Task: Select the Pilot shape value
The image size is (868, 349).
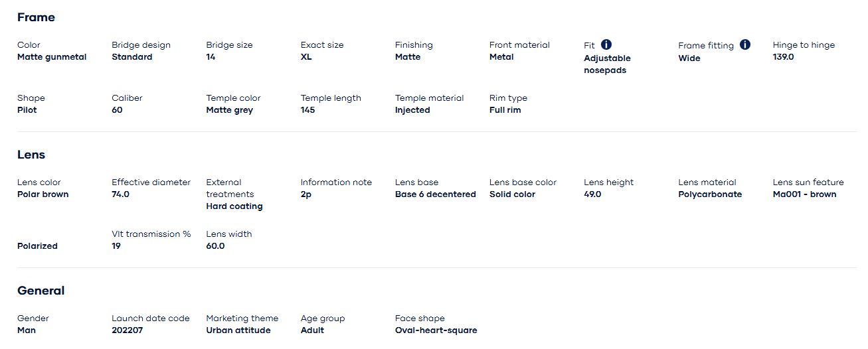Action: coord(27,110)
